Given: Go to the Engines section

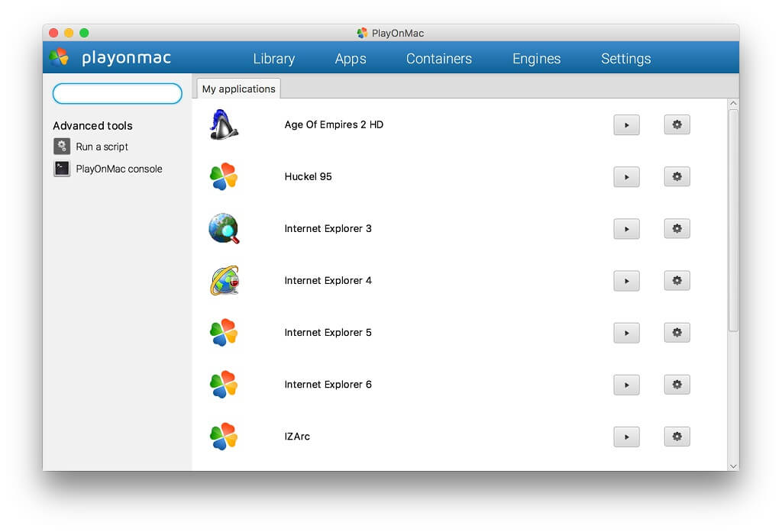Looking at the screenshot, I should (x=537, y=58).
